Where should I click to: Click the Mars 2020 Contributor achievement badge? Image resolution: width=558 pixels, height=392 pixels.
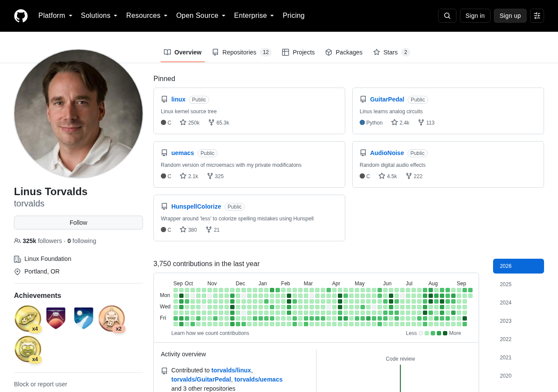tap(56, 318)
